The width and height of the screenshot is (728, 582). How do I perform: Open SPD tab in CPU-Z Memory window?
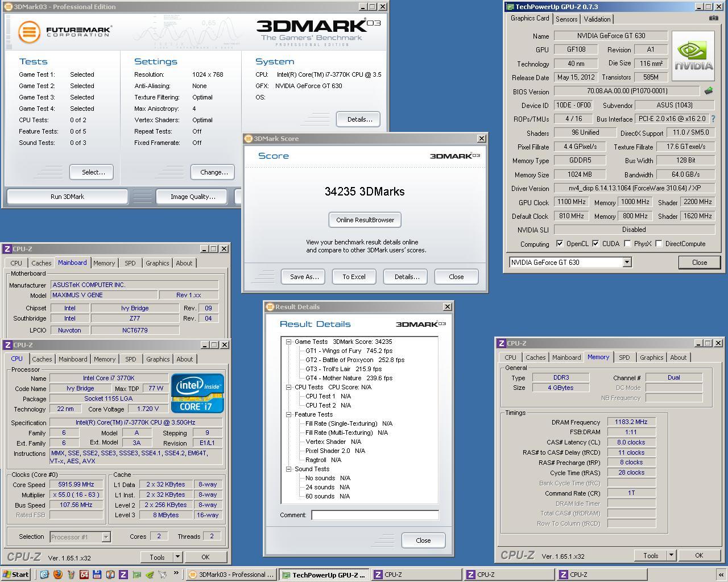(x=624, y=357)
